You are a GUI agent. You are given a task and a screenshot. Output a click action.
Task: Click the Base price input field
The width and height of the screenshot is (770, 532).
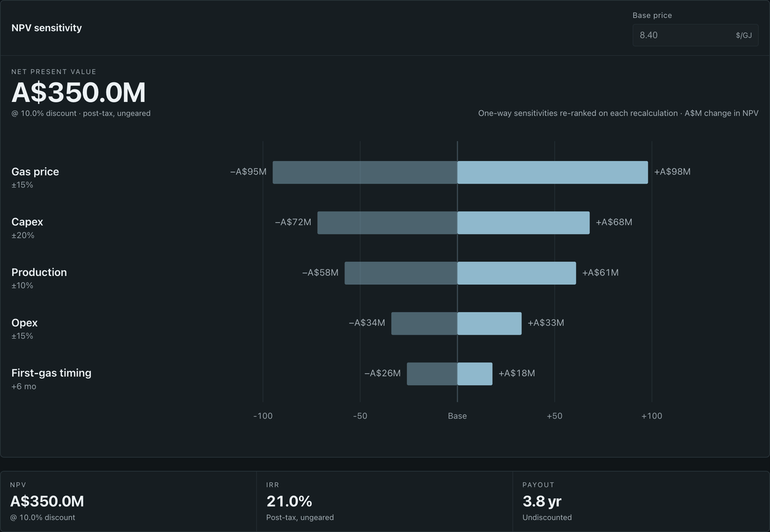[695, 35]
